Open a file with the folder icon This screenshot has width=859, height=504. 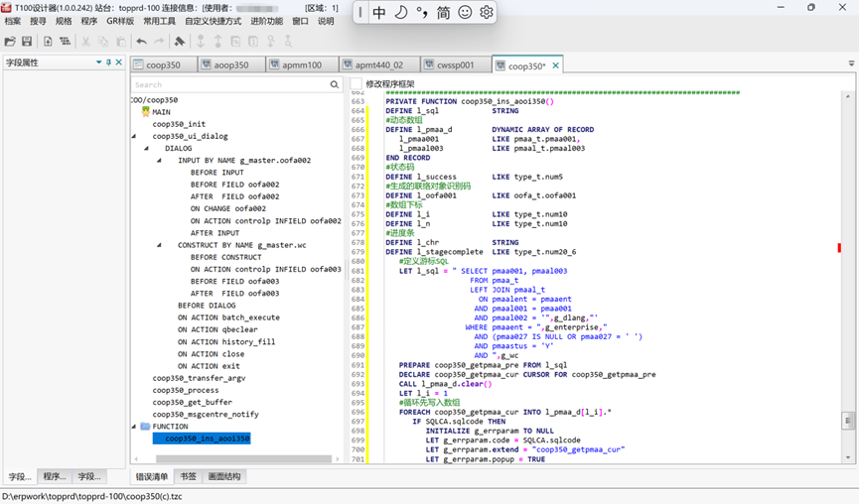pos(10,42)
